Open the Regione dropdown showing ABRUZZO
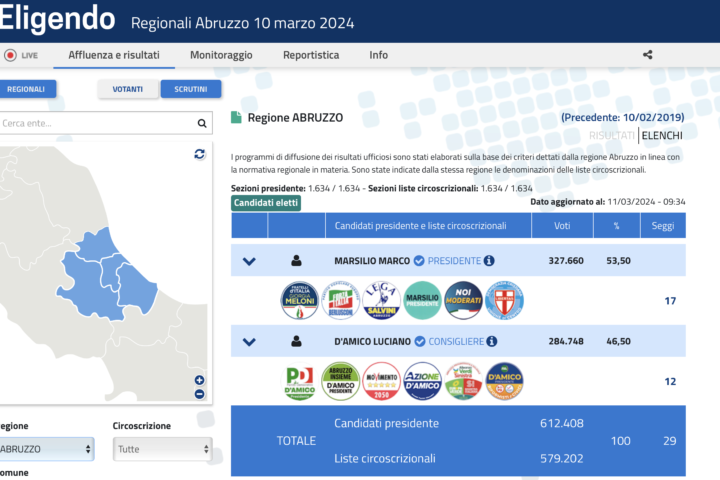Image resolution: width=720 pixels, height=480 pixels. [45, 449]
